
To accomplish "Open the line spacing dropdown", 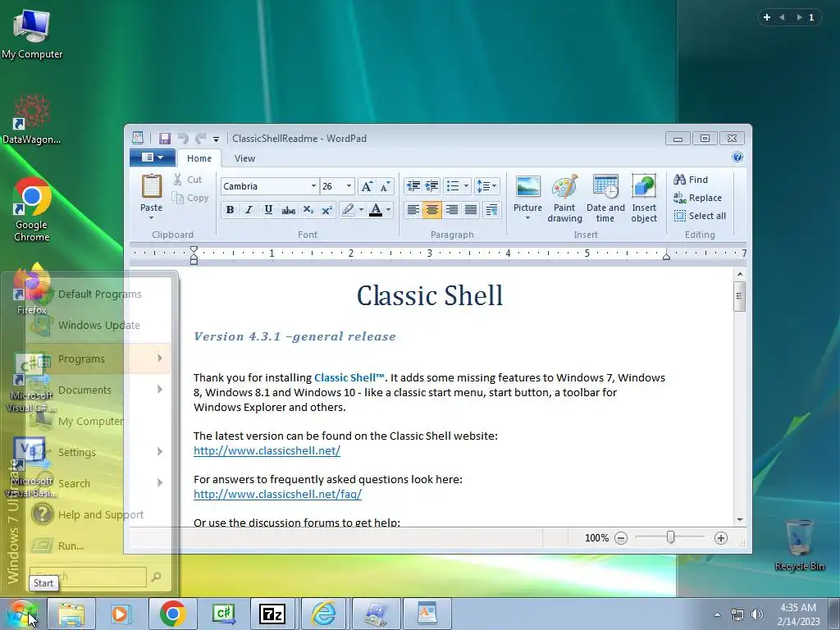I will pos(487,186).
